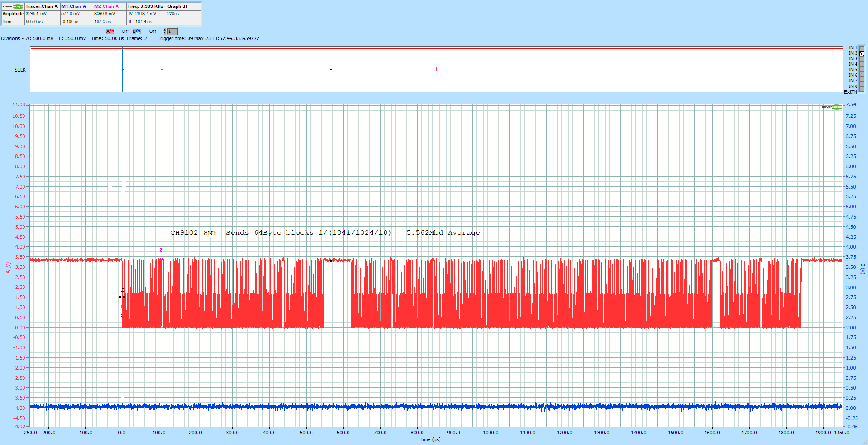Enable the IN 3 digital input checkbox

862,59
